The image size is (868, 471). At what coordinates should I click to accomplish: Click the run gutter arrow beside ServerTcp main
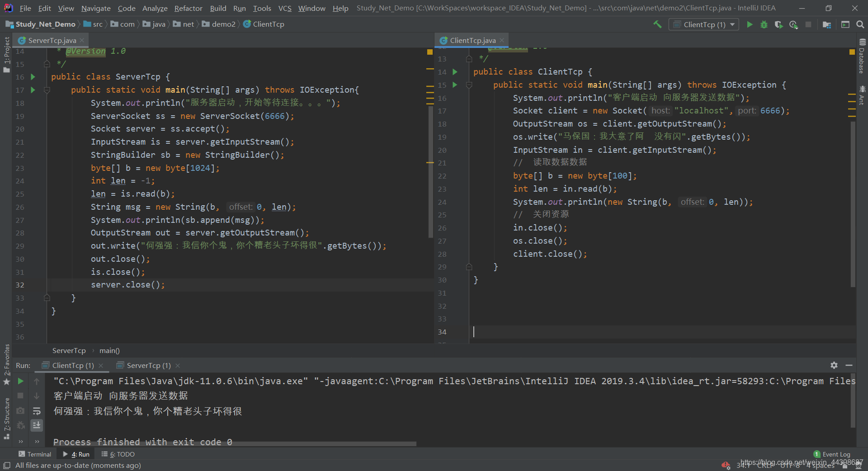33,90
